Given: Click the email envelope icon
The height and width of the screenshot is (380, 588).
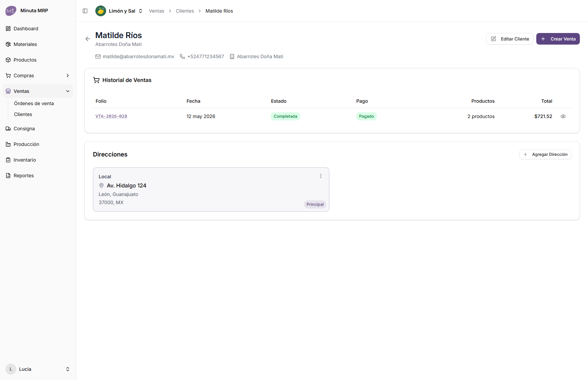Looking at the screenshot, I should coord(98,56).
